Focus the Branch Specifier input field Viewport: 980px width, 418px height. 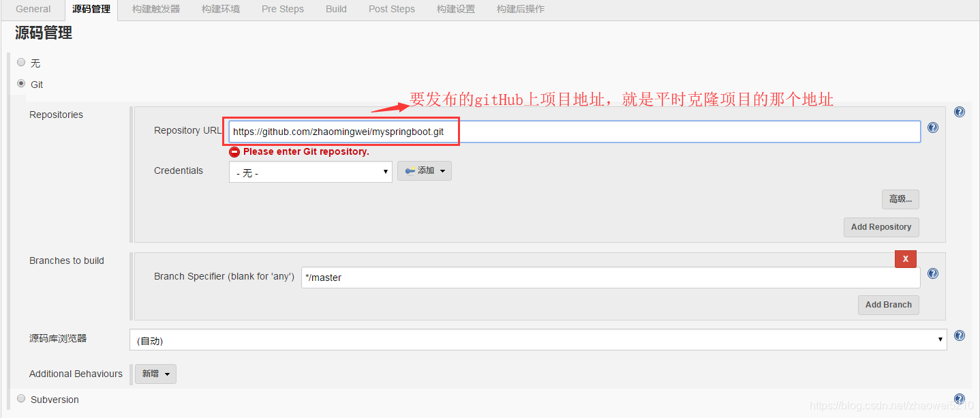pos(611,278)
